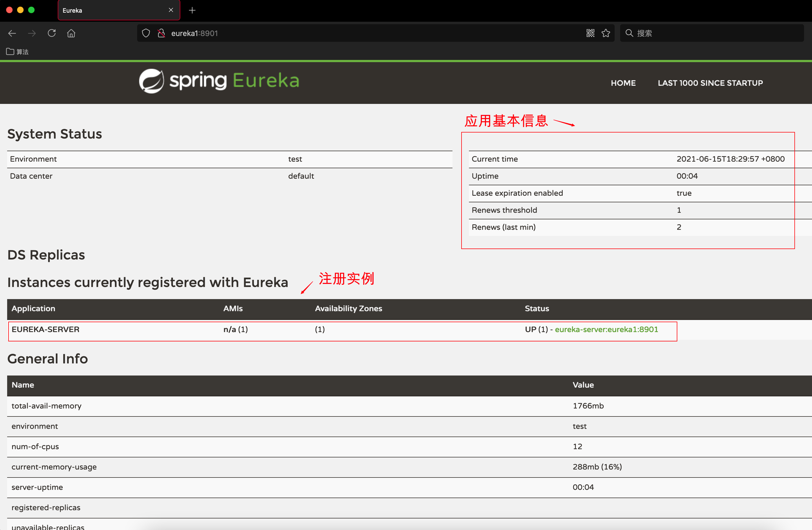This screenshot has width=812, height=530.
Task: Click the EUREKA-SERVER application row
Action: (45, 329)
